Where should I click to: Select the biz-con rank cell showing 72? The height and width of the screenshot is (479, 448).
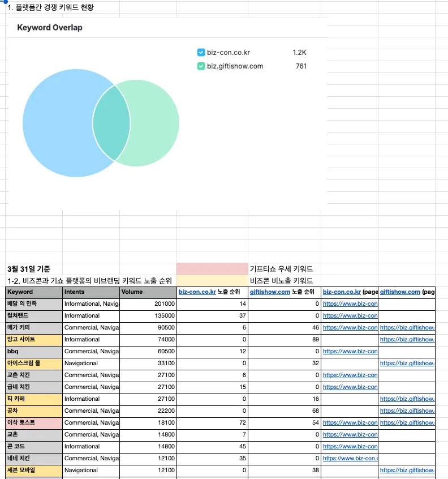point(212,424)
